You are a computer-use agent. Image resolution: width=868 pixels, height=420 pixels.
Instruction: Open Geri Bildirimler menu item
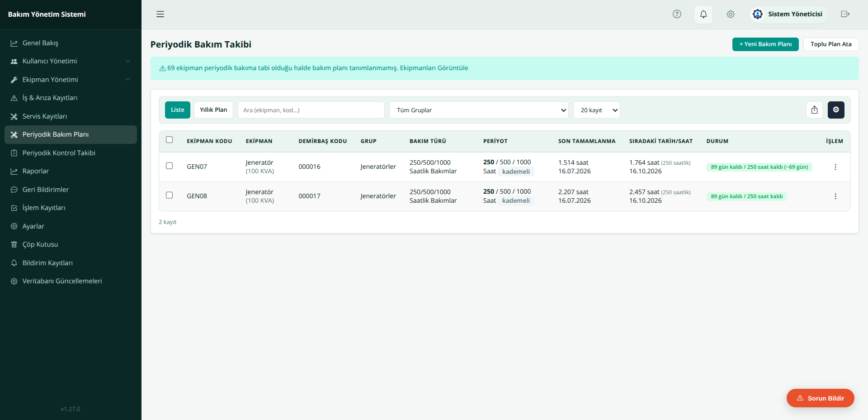(x=71, y=190)
